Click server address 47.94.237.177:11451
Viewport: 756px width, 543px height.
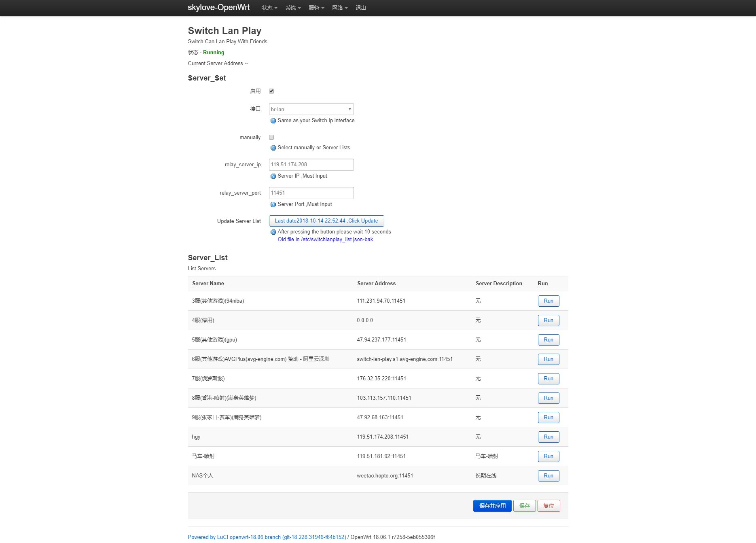click(x=381, y=340)
